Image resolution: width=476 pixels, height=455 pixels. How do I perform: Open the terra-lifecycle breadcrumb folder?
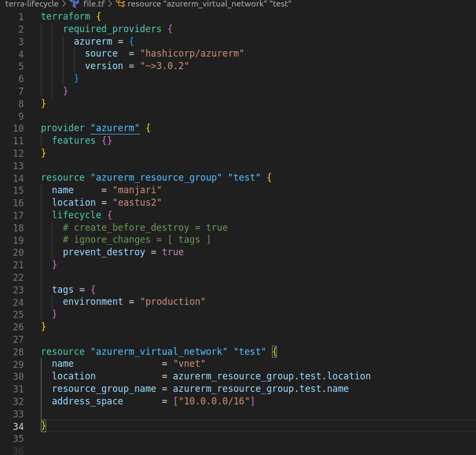tap(32, 4)
